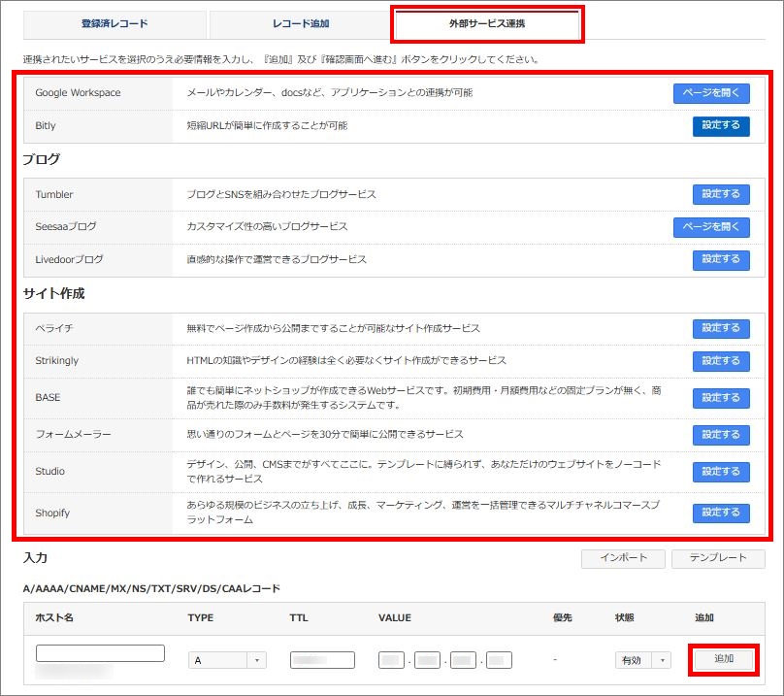Click 設定する for フォームメーラー
Viewport: 784px width, 696px height.
pos(721,435)
